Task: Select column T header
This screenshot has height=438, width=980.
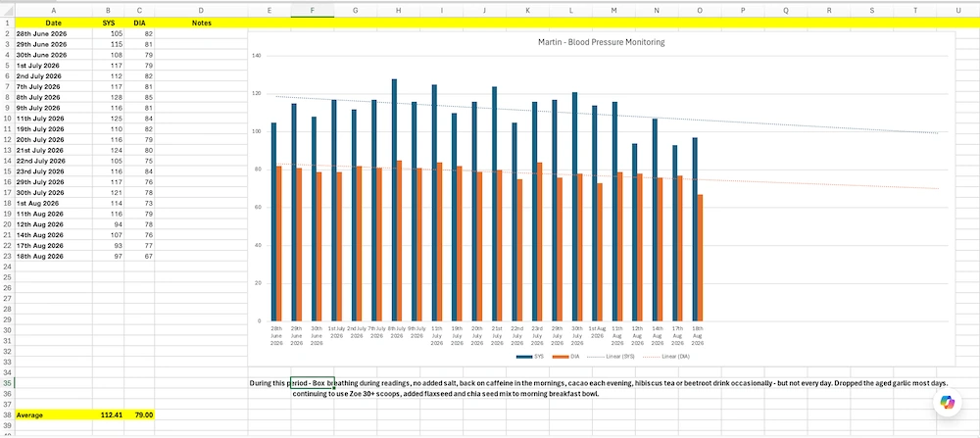Action: tap(915, 11)
